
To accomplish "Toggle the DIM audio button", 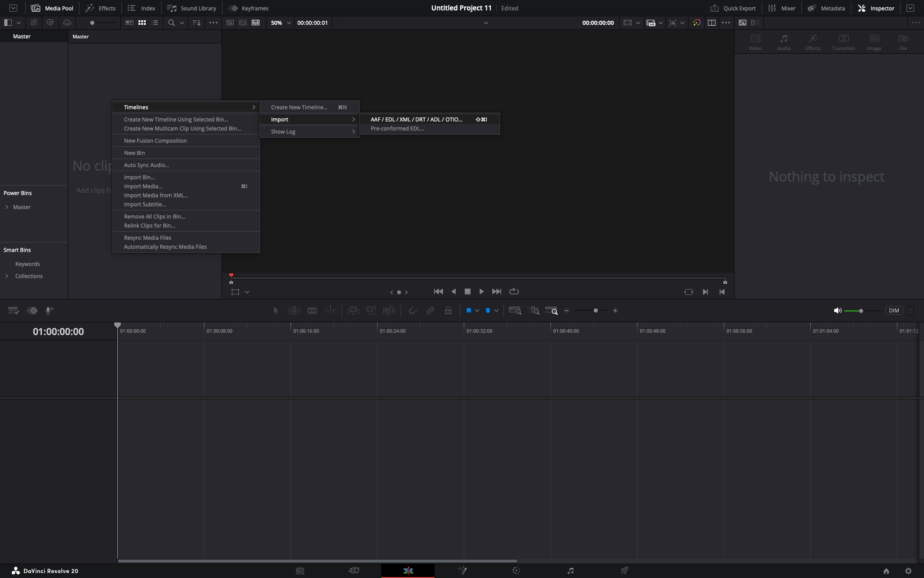I will click(x=894, y=311).
